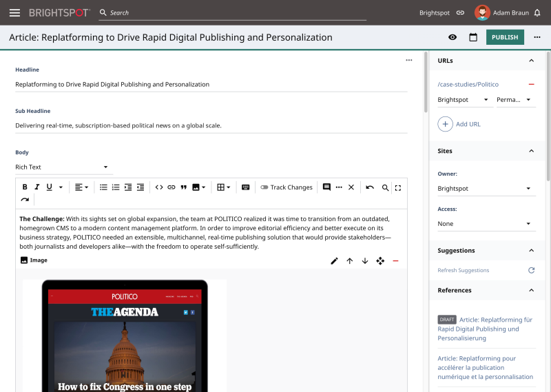The height and width of the screenshot is (392, 551).
Task: Open the toolbar ellipsis after comment icon
Action: point(339,187)
